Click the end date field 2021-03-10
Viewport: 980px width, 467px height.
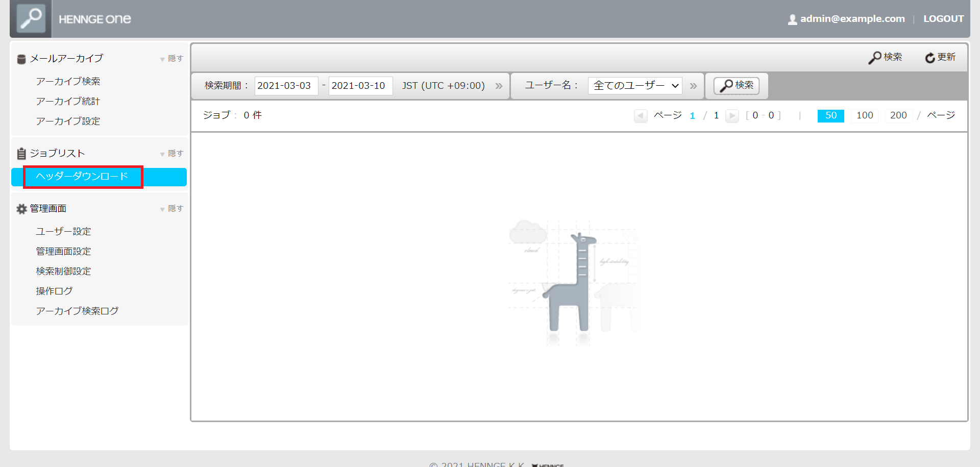(x=360, y=86)
